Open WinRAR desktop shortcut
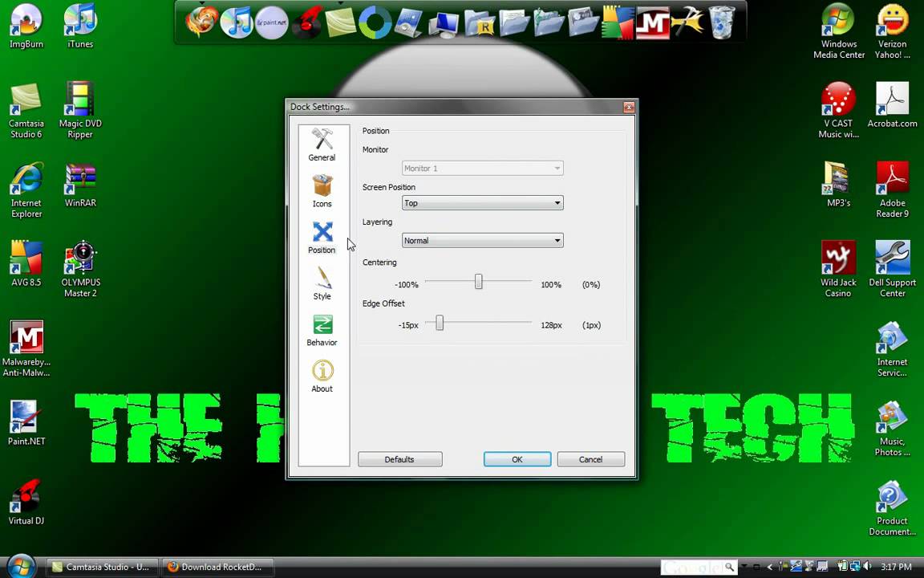This screenshot has width=924, height=578. [80, 185]
